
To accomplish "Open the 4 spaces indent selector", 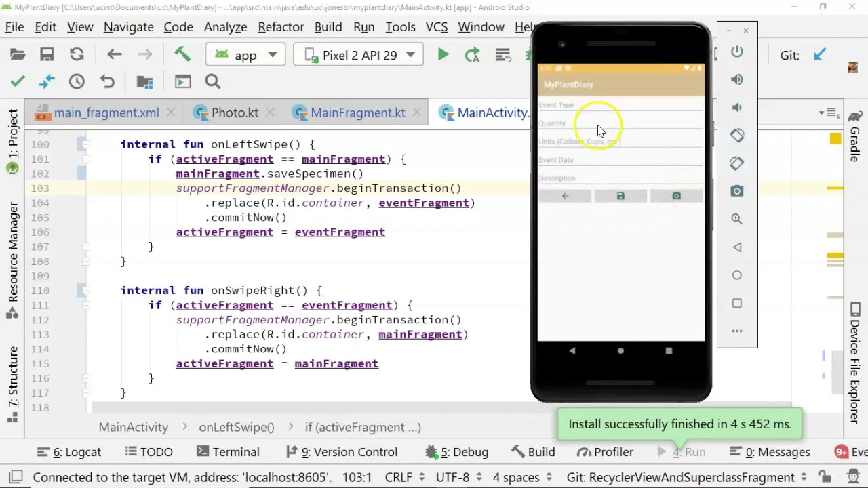I will pyautogui.click(x=523, y=477).
